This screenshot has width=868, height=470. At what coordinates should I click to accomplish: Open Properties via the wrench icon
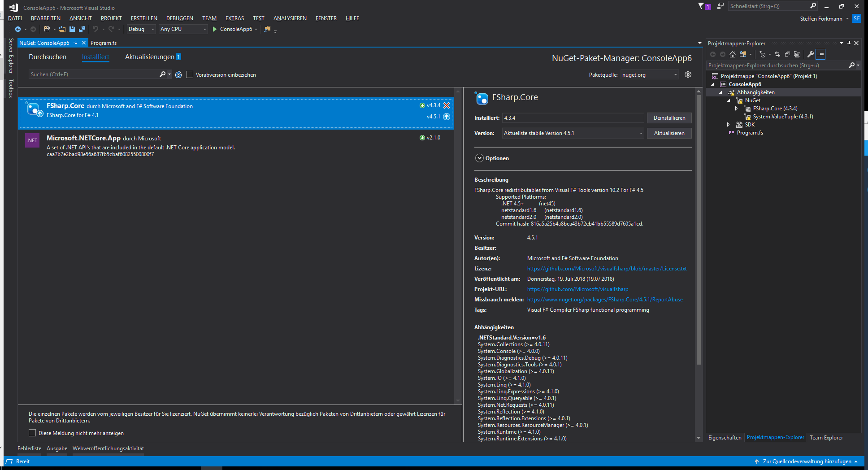tap(811, 54)
